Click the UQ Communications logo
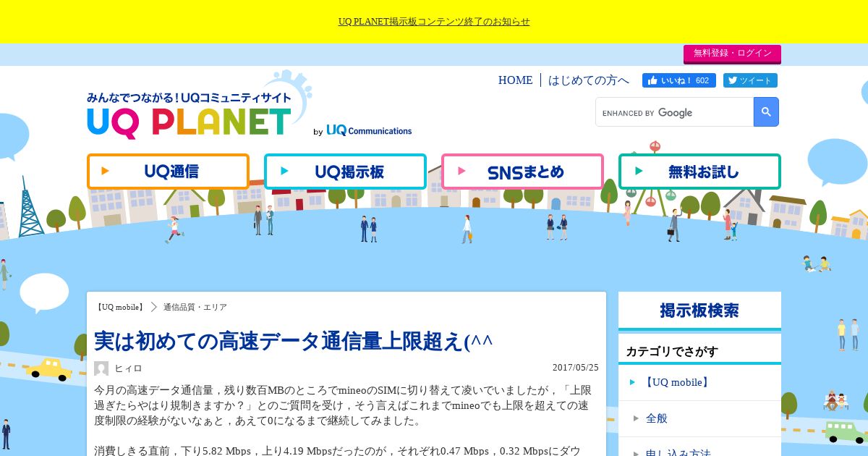Image resolution: width=868 pixels, height=456 pixels. pyautogui.click(x=369, y=130)
